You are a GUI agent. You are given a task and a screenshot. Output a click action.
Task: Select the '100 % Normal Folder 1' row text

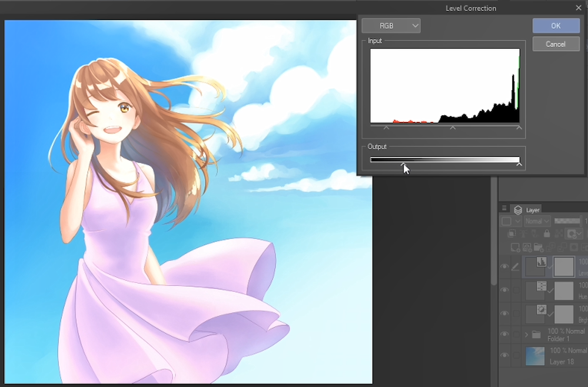tap(566, 335)
